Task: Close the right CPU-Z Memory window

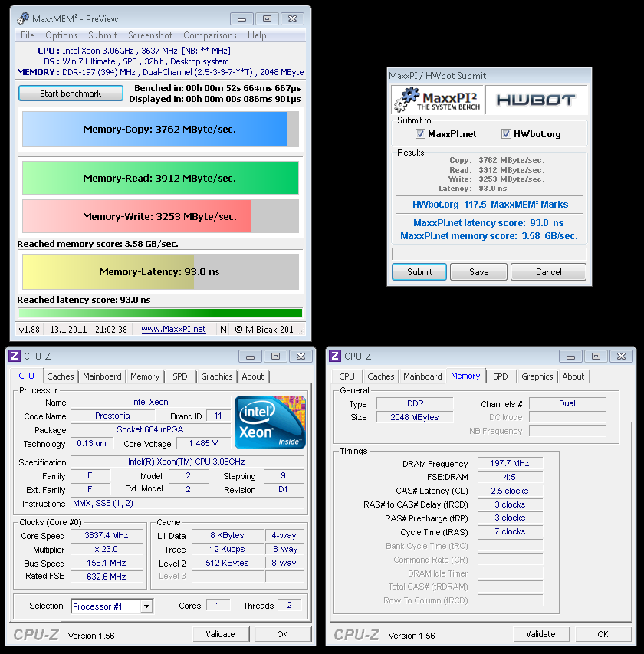Action: click(621, 357)
